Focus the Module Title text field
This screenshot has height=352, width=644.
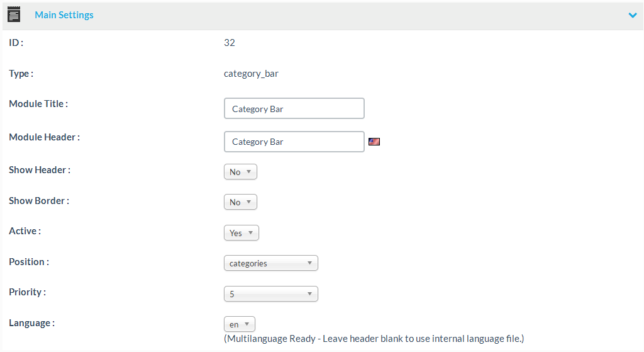(x=294, y=108)
